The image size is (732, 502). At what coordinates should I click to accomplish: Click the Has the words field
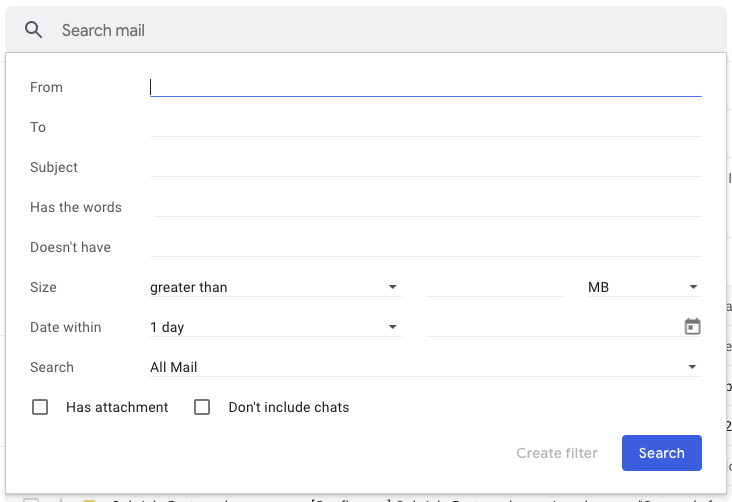pyautogui.click(x=425, y=207)
